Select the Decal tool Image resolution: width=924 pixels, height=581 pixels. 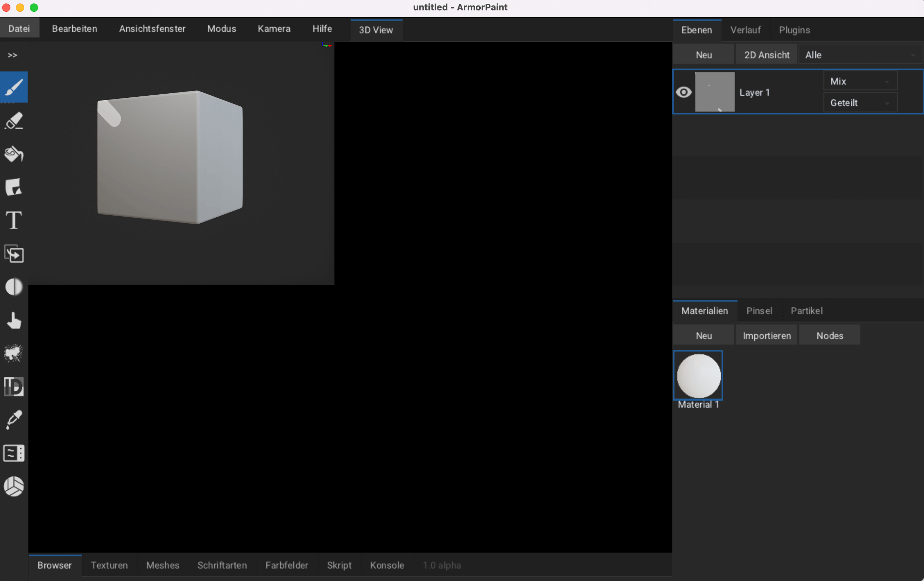pos(14,187)
